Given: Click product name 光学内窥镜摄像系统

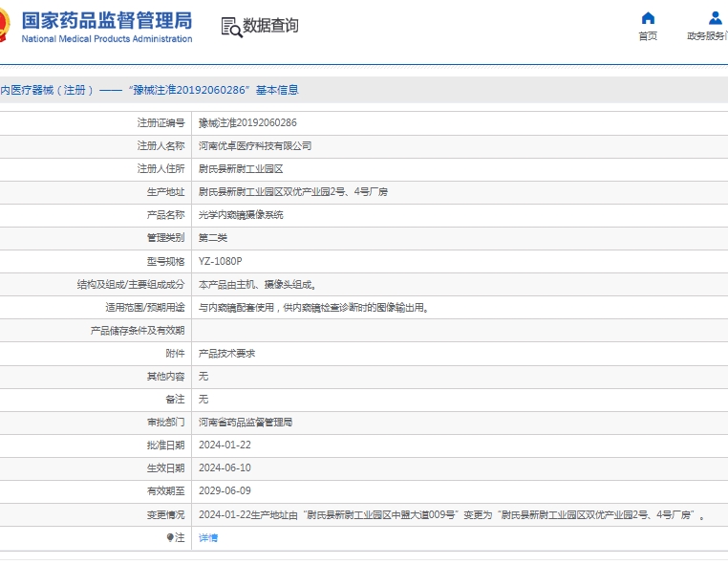Looking at the screenshot, I should [x=241, y=215].
